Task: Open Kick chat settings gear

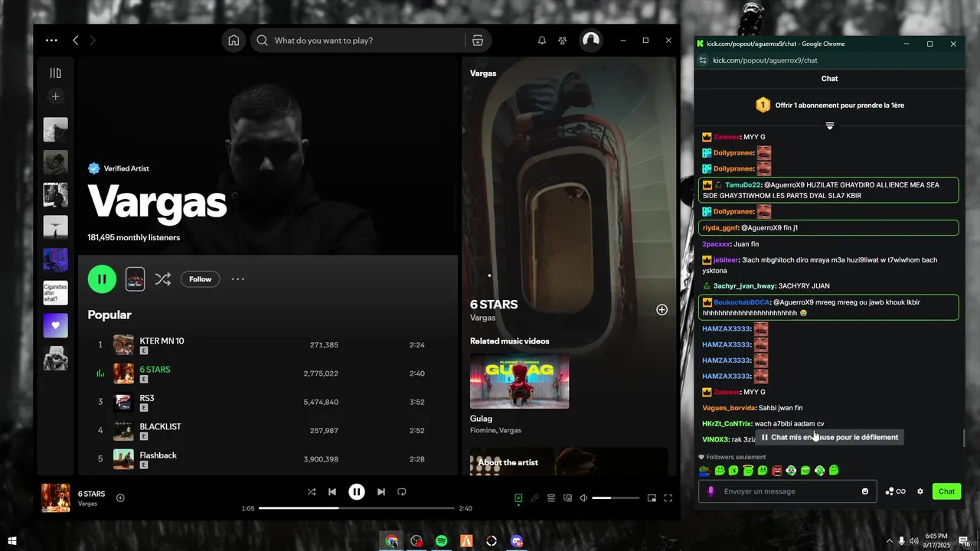Action: (920, 491)
